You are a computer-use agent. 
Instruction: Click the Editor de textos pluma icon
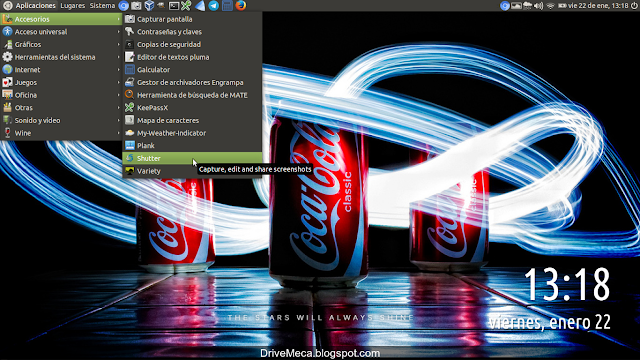click(x=130, y=57)
